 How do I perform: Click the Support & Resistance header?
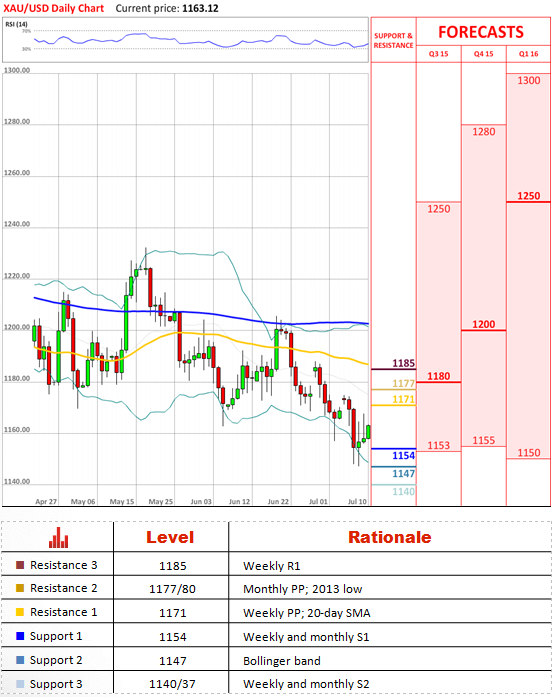[393, 40]
